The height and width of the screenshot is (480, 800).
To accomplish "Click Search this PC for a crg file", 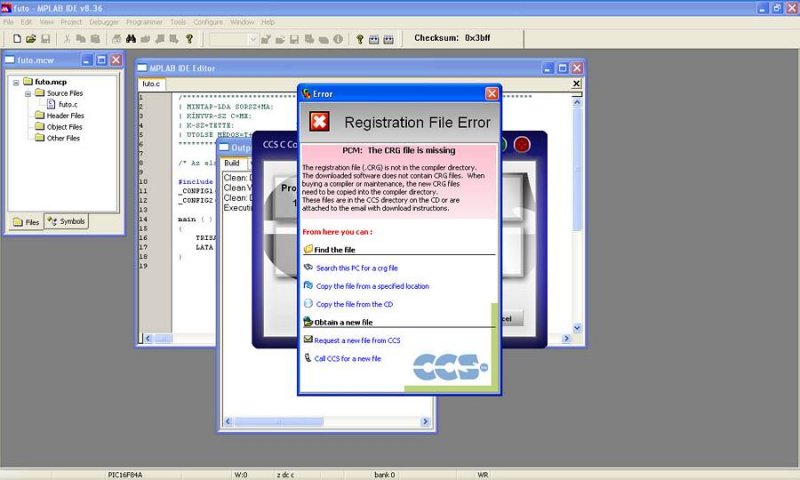I will [x=357, y=268].
